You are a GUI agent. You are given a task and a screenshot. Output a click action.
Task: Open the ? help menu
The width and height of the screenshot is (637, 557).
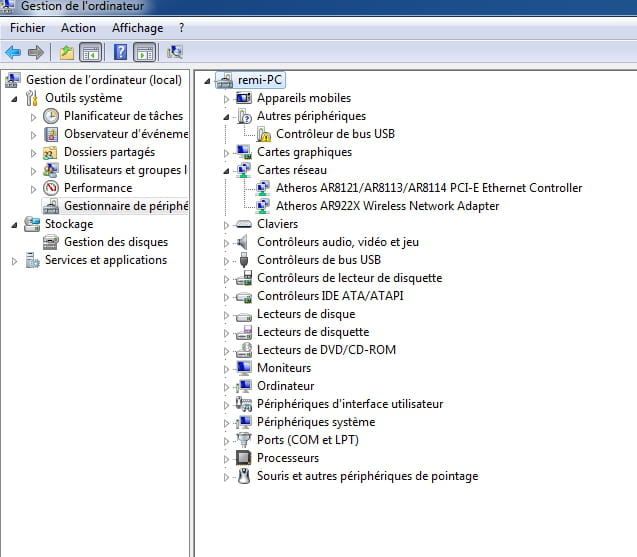[181, 28]
